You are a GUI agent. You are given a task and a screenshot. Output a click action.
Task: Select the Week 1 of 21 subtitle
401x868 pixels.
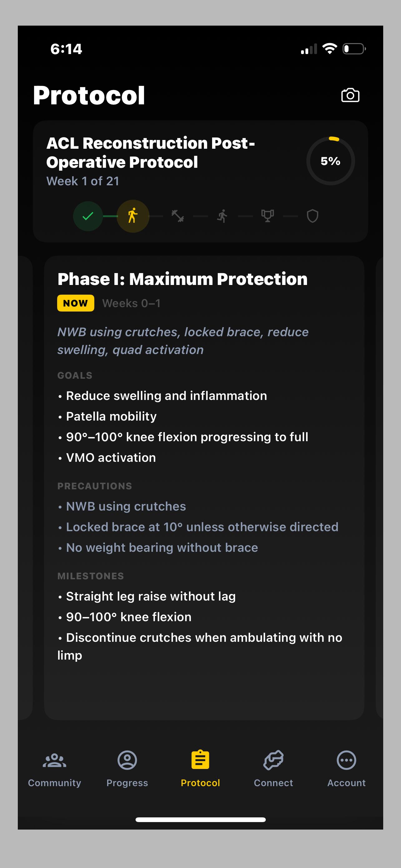point(82,181)
